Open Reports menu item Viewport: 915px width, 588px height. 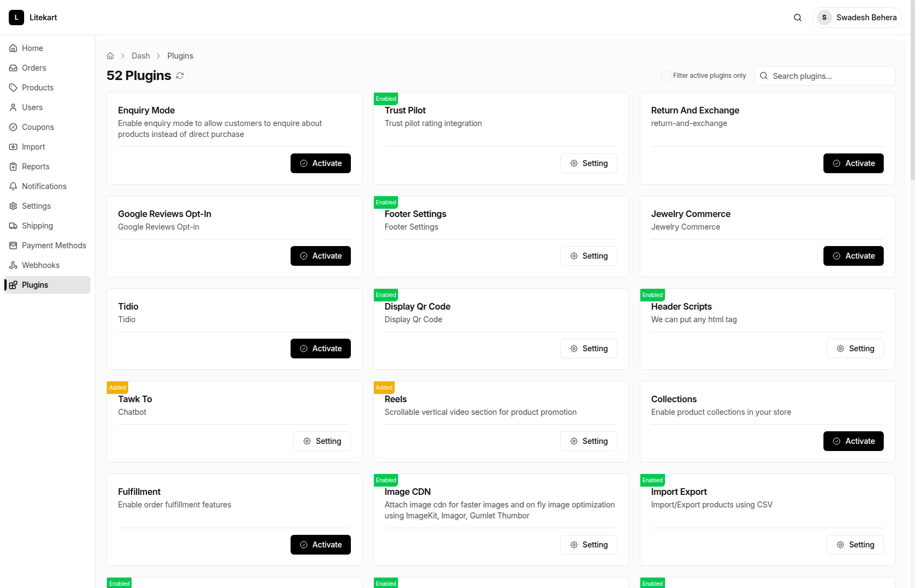click(47, 167)
